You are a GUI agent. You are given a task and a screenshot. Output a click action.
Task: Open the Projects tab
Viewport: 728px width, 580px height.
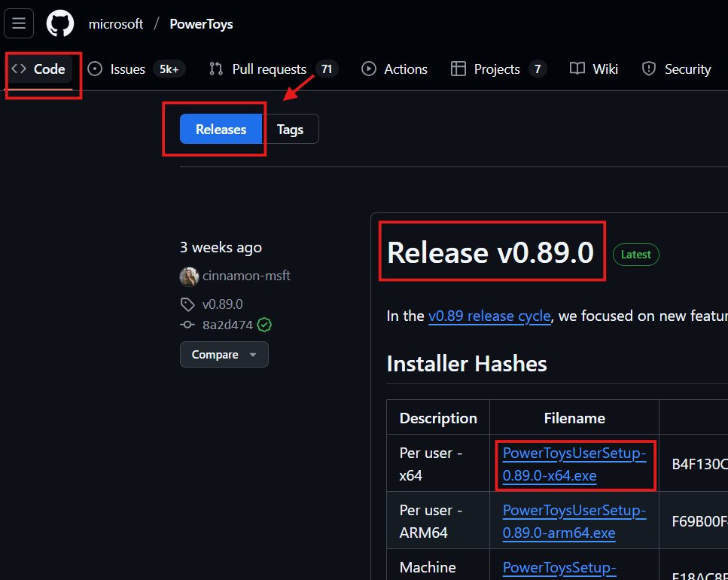coord(498,69)
